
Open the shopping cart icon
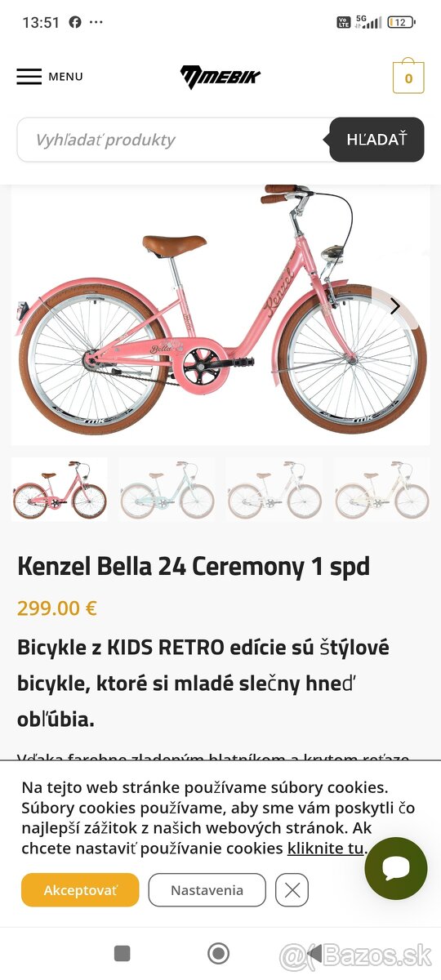click(408, 78)
